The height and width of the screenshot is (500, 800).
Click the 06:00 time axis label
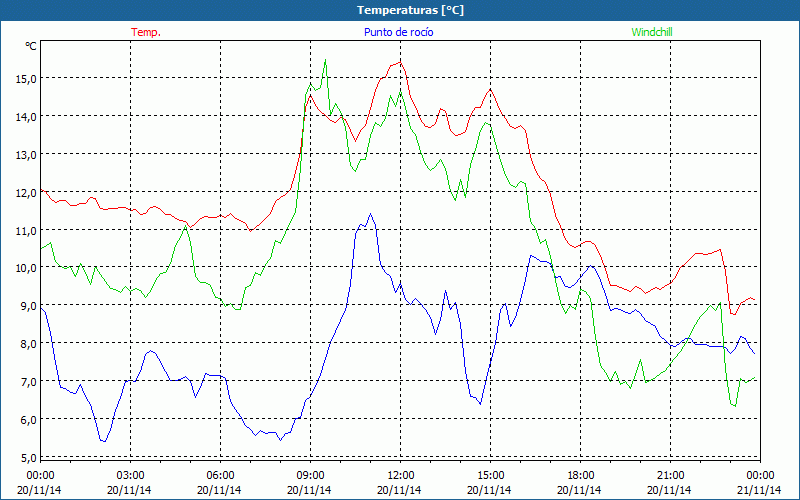pyautogui.click(x=220, y=475)
